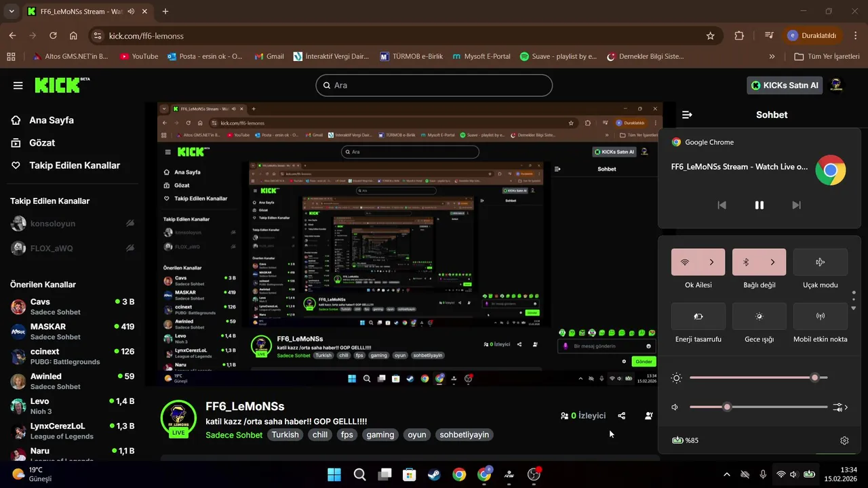Go back in Chrome
Screen dimensions: 868x488
tap(12, 35)
